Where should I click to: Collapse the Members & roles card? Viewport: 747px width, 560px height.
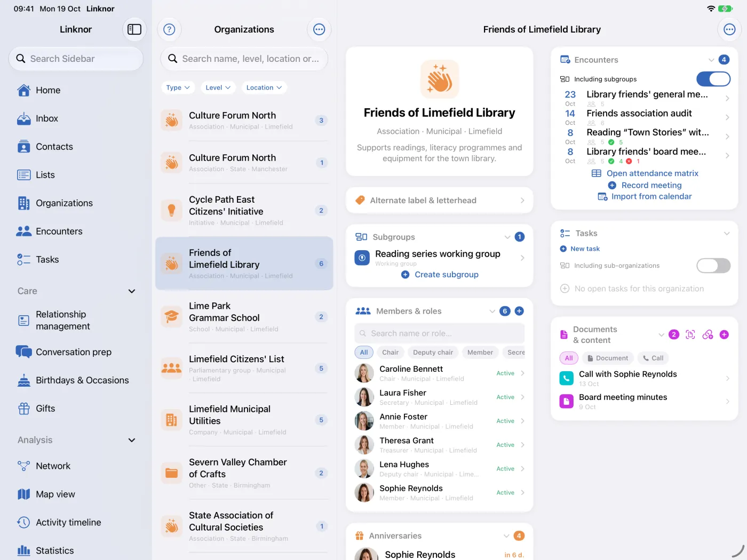pos(492,311)
